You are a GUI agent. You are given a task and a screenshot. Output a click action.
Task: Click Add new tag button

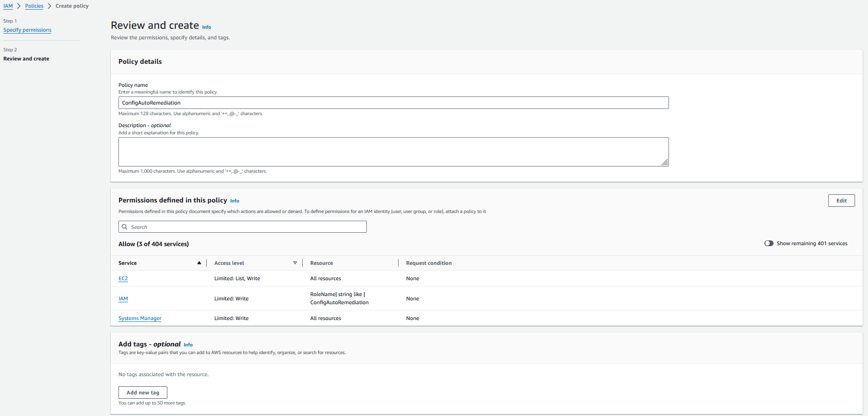click(143, 392)
